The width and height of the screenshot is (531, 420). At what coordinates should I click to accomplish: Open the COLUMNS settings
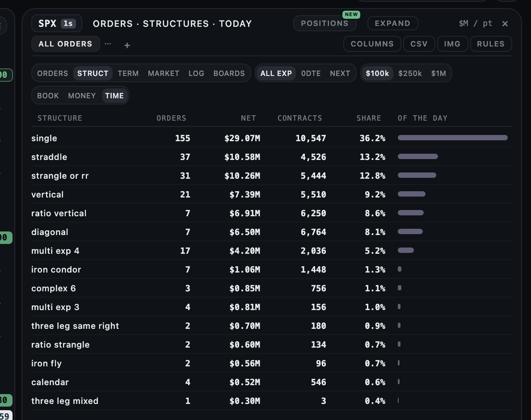click(372, 44)
